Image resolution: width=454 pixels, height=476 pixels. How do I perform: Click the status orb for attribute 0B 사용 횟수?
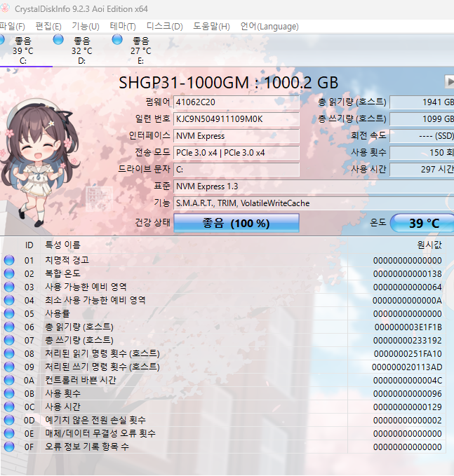point(9,393)
